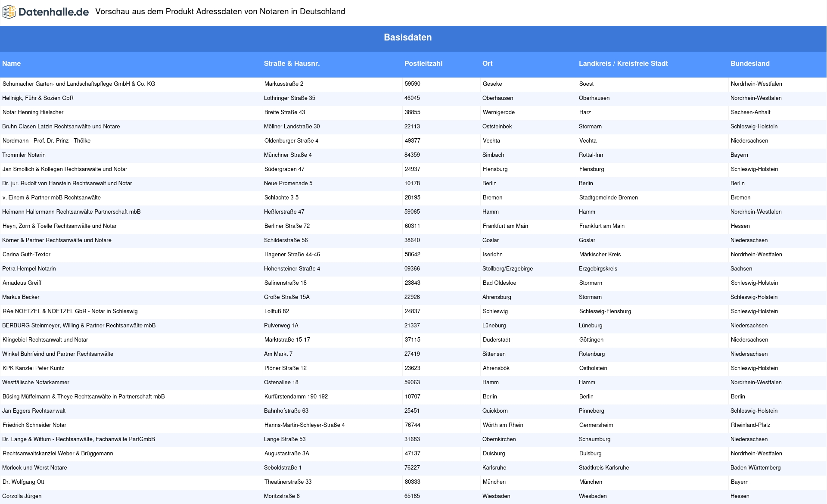Select Heimann Hallermann Rechtsanwälte Partnerschaft mbB
Screen dimensions: 827x504
pyautogui.click(x=72, y=212)
